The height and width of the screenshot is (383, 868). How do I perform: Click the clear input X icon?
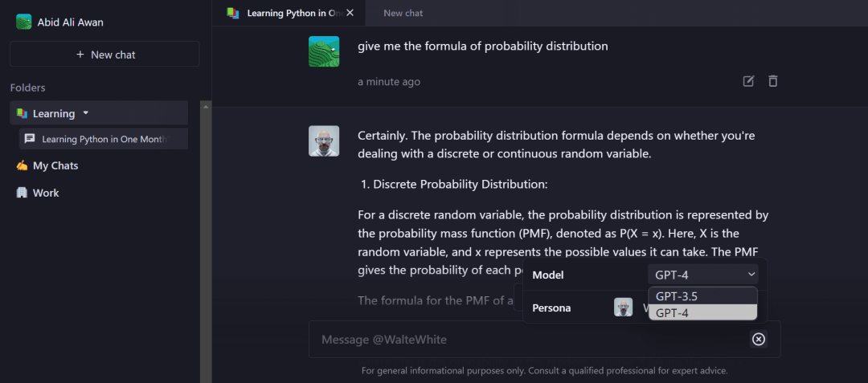pyautogui.click(x=758, y=340)
